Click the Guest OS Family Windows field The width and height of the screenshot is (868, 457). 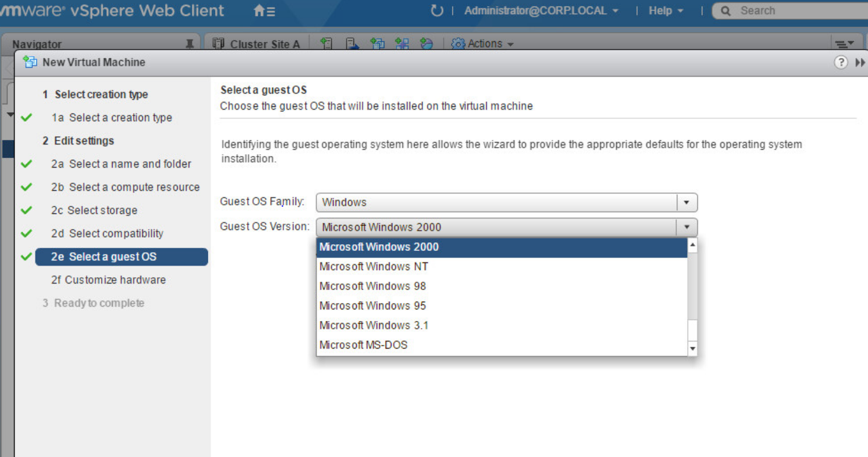click(x=507, y=202)
